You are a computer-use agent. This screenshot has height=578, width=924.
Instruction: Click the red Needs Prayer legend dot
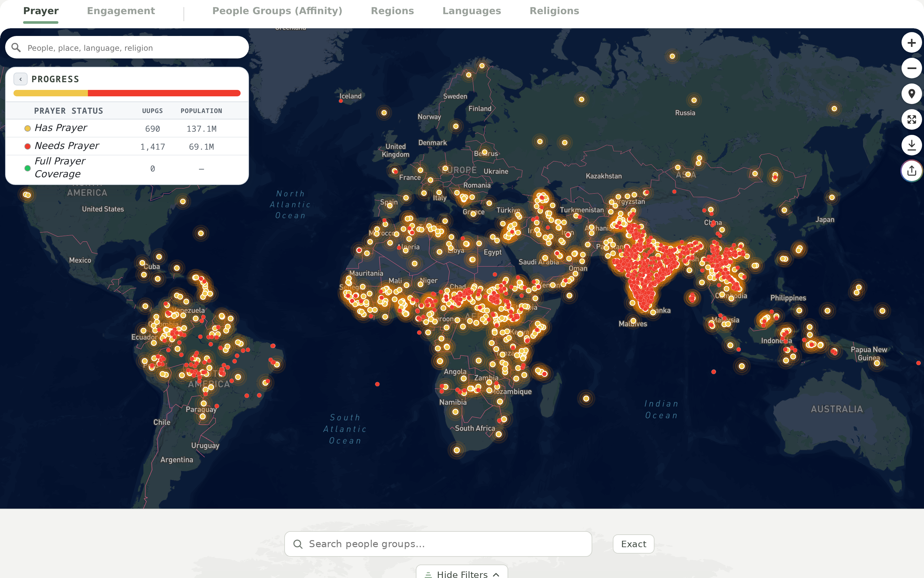click(28, 146)
